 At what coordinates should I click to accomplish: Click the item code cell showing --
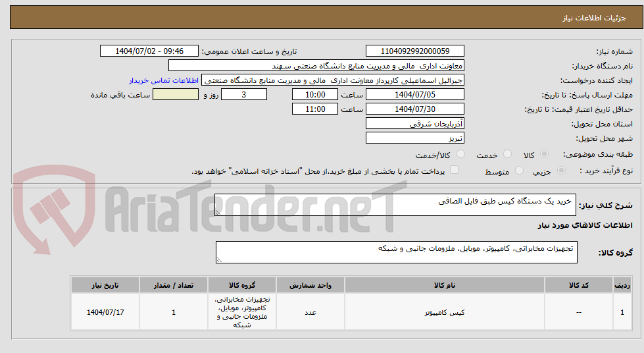tap(579, 312)
